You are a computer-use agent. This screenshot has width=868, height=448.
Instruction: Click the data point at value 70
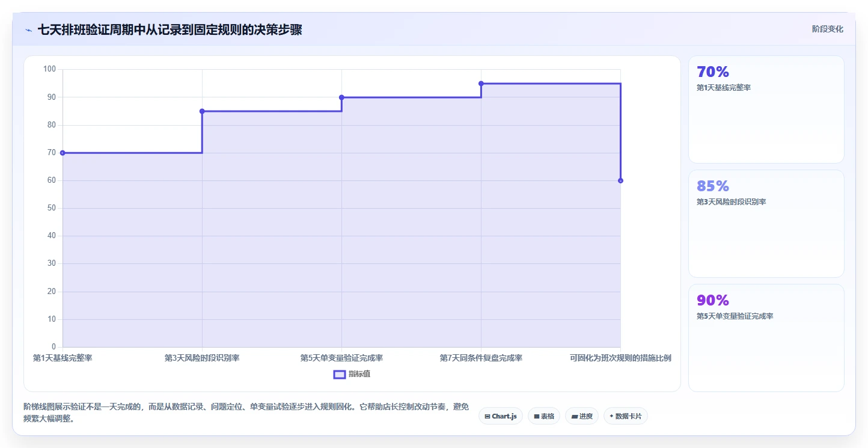[63, 153]
